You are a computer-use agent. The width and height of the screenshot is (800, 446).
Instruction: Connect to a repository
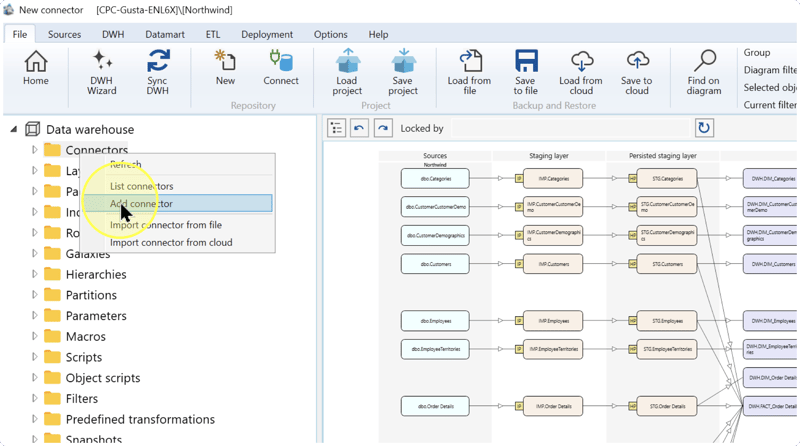coord(281,68)
